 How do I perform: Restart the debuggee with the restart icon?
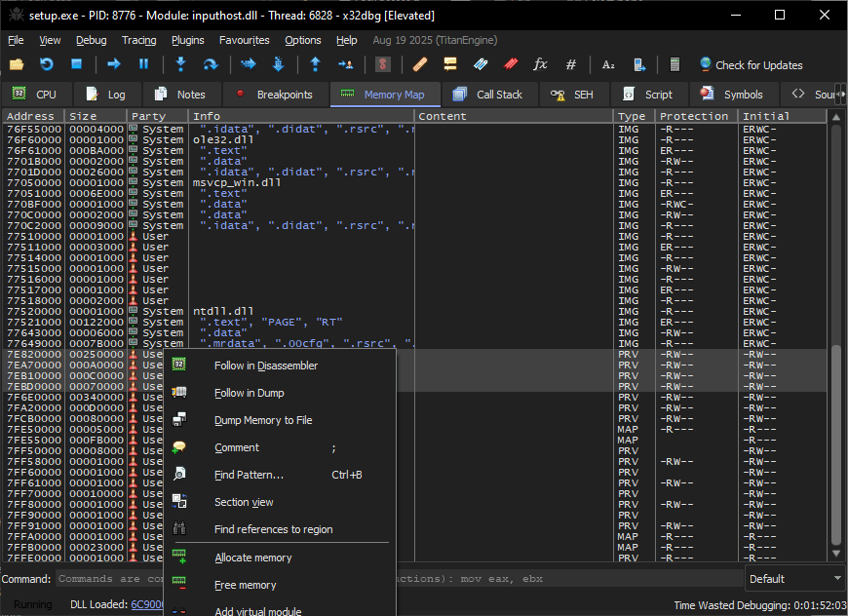pos(46,65)
